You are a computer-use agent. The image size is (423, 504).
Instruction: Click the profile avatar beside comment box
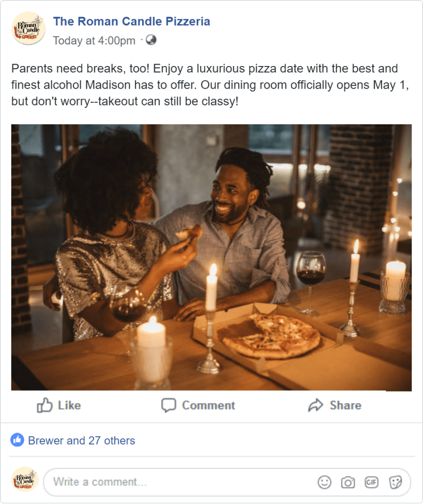pyautogui.click(x=25, y=479)
